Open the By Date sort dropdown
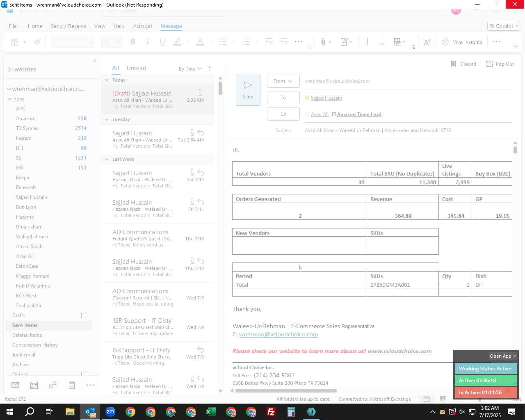The image size is (525, 420). 189,68
